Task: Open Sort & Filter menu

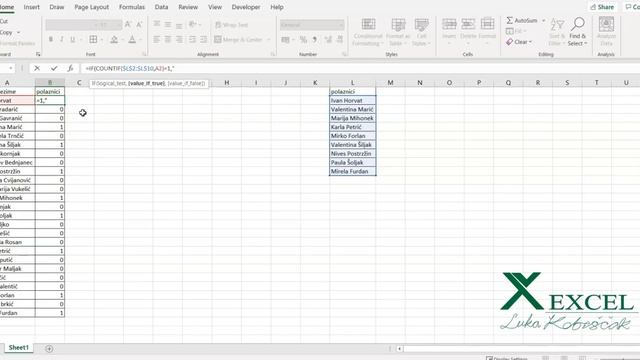Action: pos(557,32)
